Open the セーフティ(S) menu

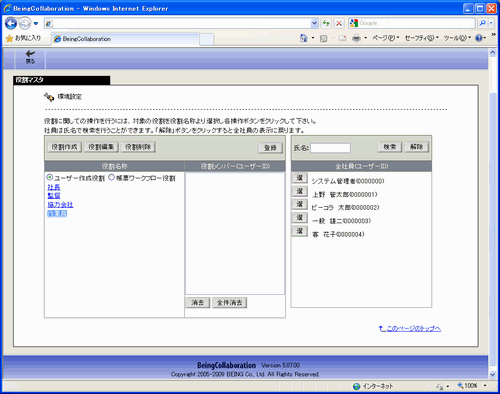coord(422,38)
